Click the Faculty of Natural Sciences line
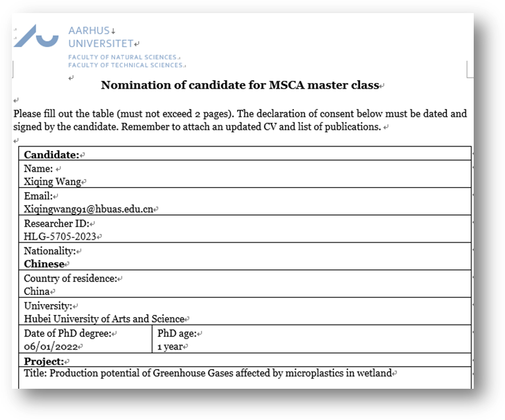 click(x=123, y=57)
